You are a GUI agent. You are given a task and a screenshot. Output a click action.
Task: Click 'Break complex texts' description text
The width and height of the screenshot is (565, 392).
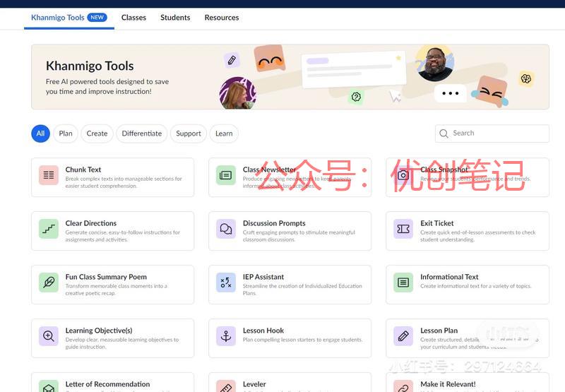pos(124,182)
